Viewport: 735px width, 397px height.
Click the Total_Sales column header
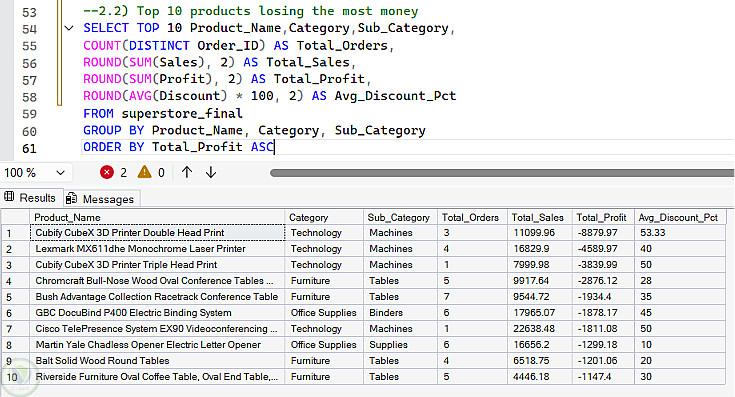click(x=540, y=217)
